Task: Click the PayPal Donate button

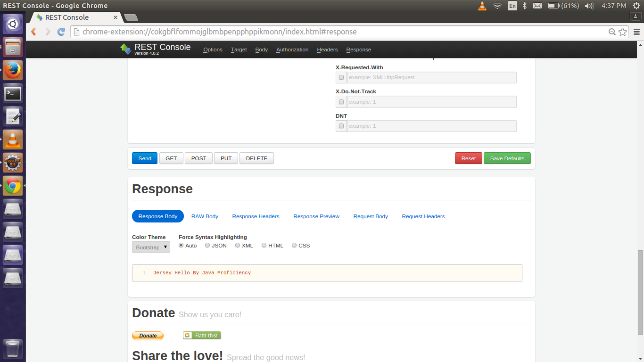Action: [x=148, y=335]
